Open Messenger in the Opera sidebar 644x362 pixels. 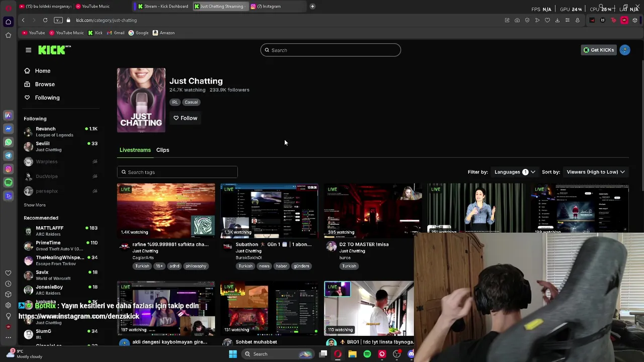point(8,129)
